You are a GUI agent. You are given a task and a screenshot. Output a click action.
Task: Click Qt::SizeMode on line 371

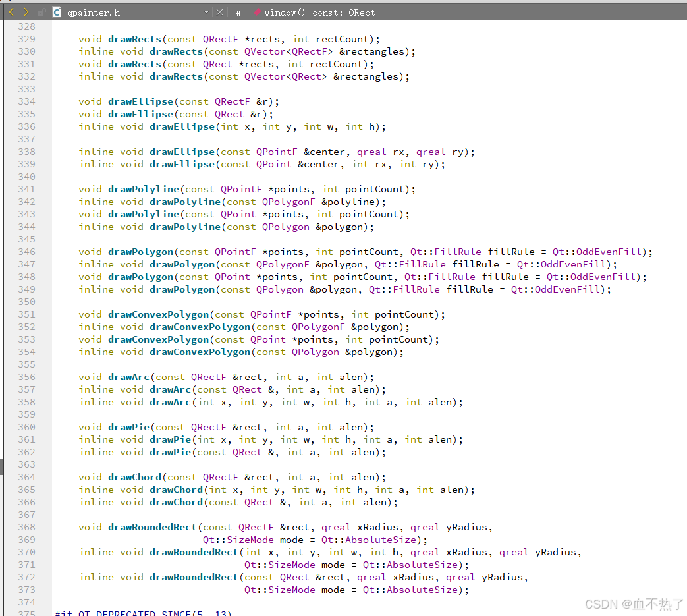tap(279, 565)
